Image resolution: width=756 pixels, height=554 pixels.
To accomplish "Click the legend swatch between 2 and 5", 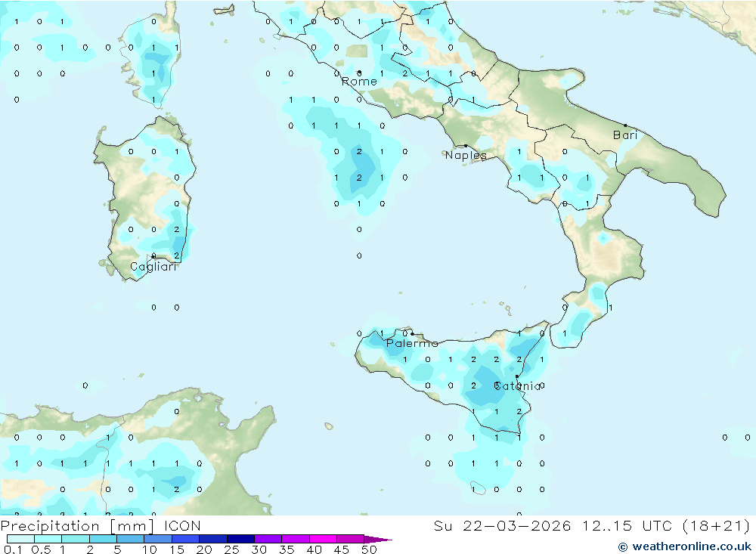I will tap(103, 539).
